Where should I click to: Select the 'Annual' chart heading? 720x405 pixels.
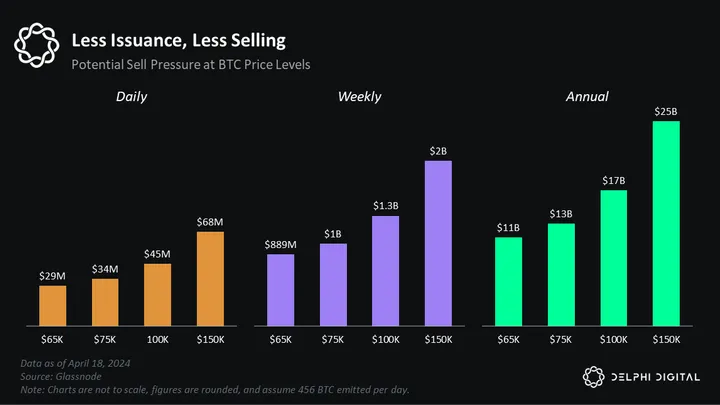click(587, 97)
